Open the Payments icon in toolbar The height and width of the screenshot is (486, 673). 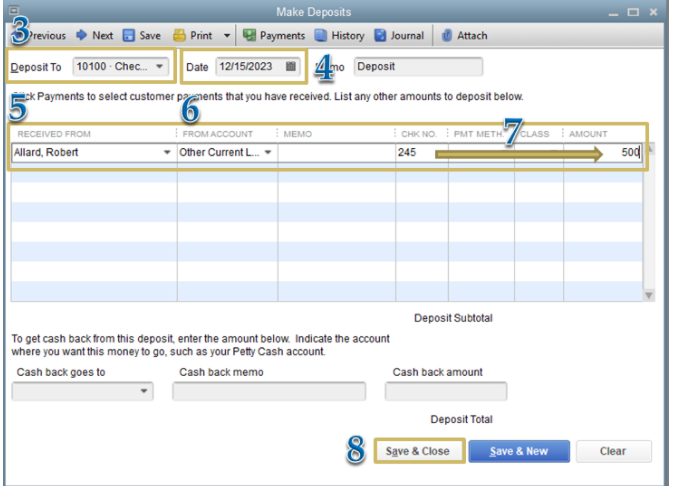(x=249, y=35)
